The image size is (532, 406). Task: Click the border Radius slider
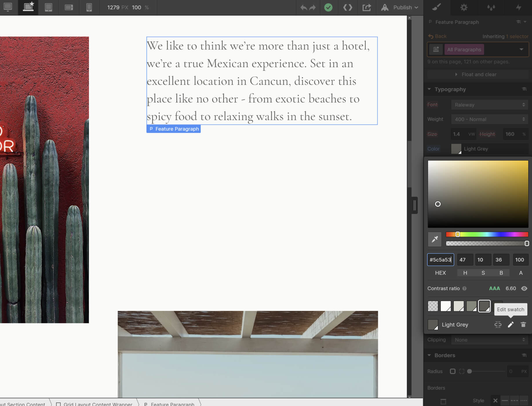[x=486, y=371]
